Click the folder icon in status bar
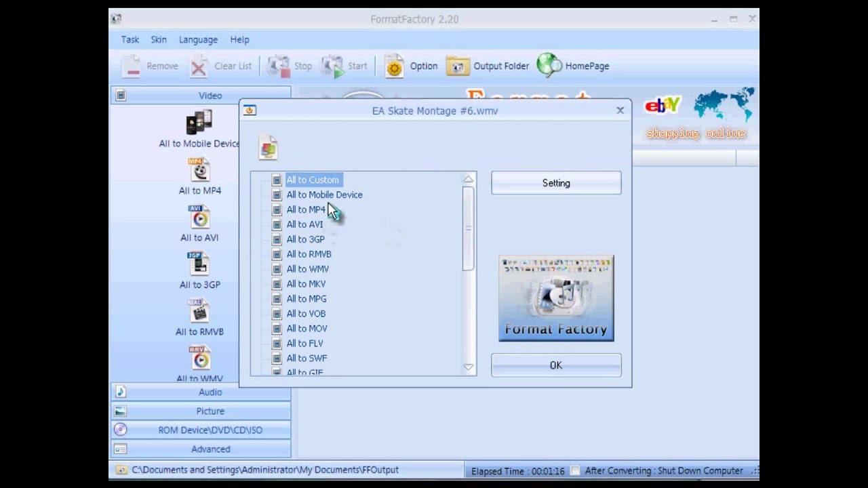This screenshot has width=868, height=488. coord(121,470)
